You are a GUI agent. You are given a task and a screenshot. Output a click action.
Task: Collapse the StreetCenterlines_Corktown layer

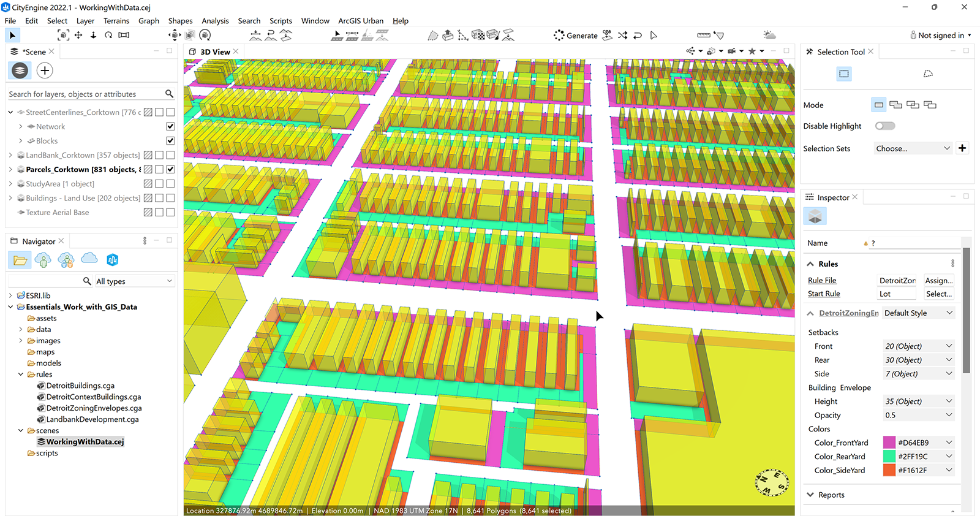click(x=10, y=112)
